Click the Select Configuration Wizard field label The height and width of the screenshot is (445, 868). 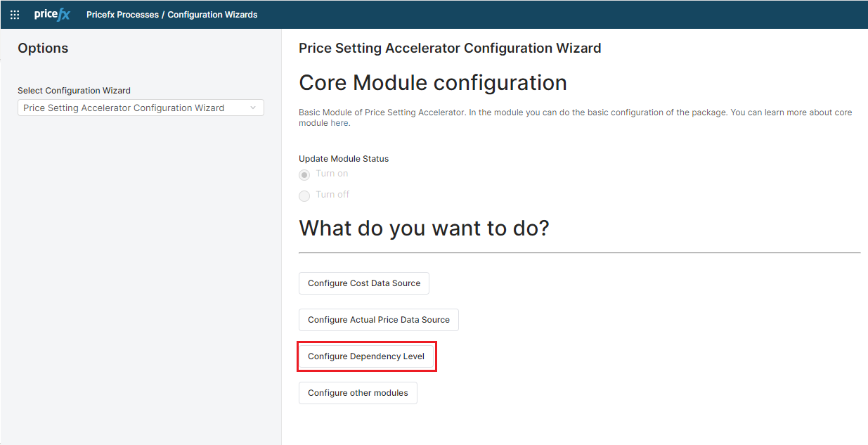coord(74,91)
